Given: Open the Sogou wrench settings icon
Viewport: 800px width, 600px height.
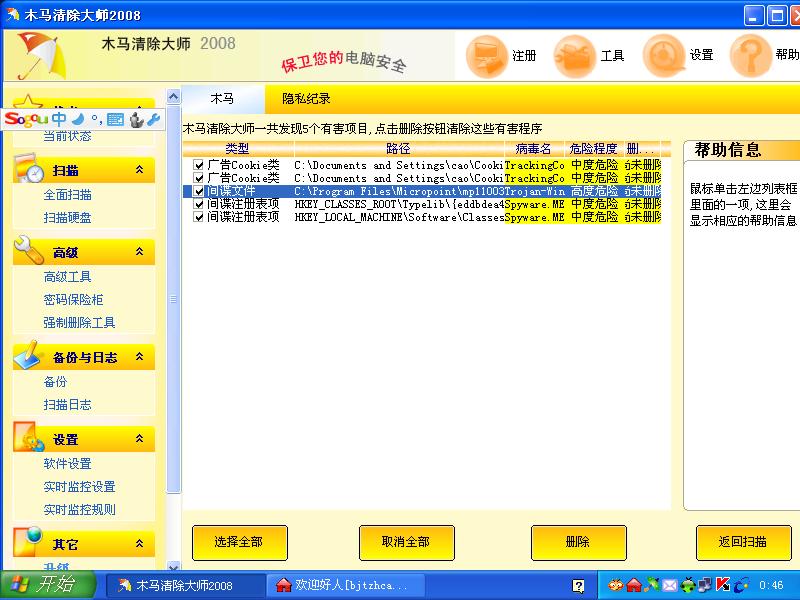Looking at the screenshot, I should (153, 119).
